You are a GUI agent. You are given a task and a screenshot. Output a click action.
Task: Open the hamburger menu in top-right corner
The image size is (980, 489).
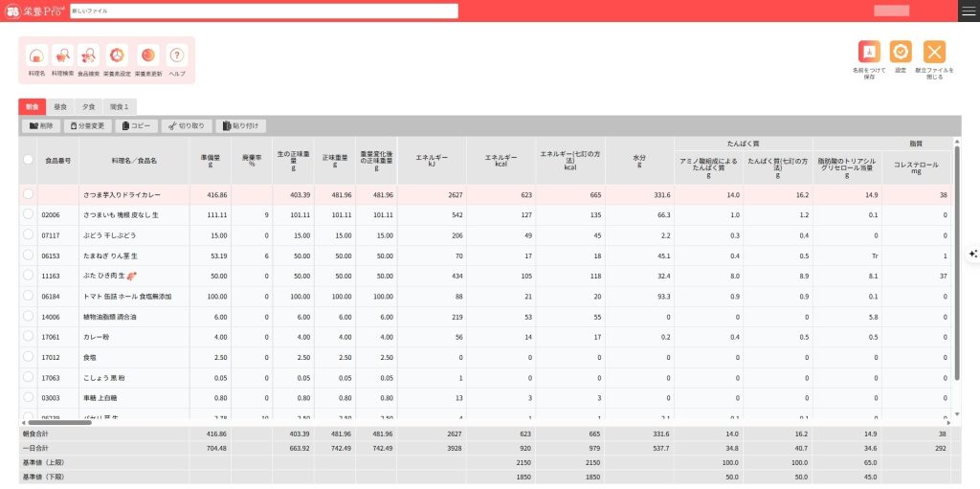[x=968, y=11]
